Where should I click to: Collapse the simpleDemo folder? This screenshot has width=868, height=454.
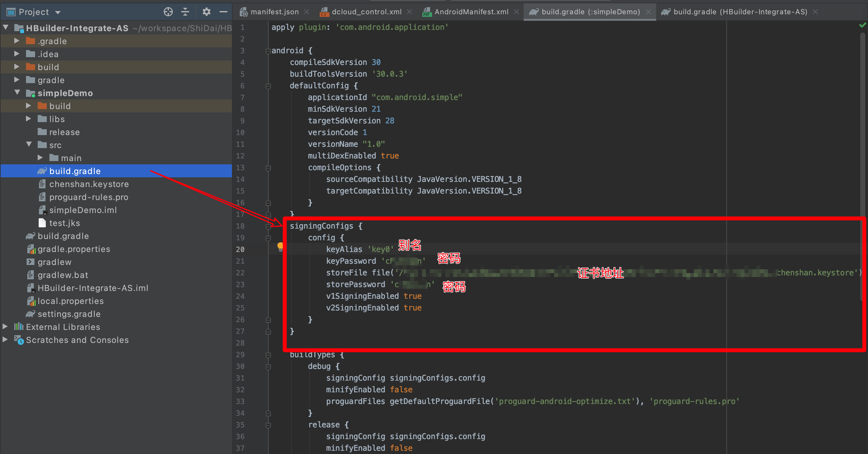(17, 93)
